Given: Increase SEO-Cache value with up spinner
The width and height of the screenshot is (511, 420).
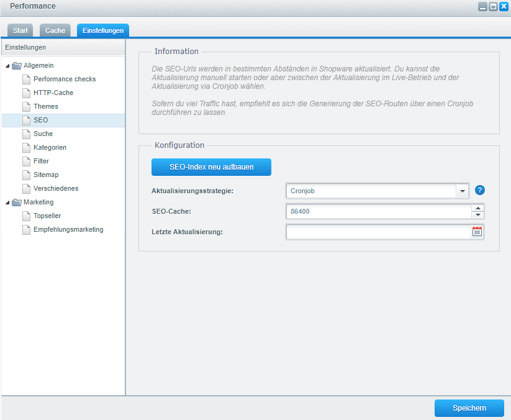Looking at the screenshot, I should (x=477, y=208).
